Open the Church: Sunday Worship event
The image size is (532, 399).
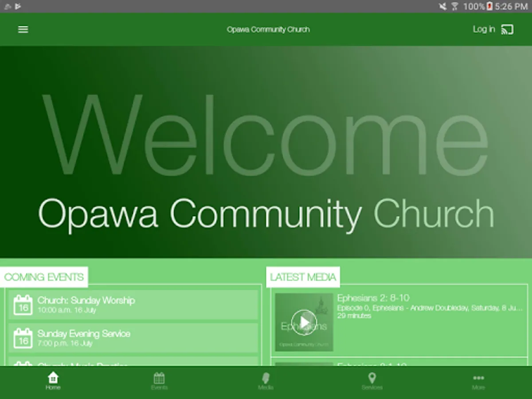click(133, 305)
